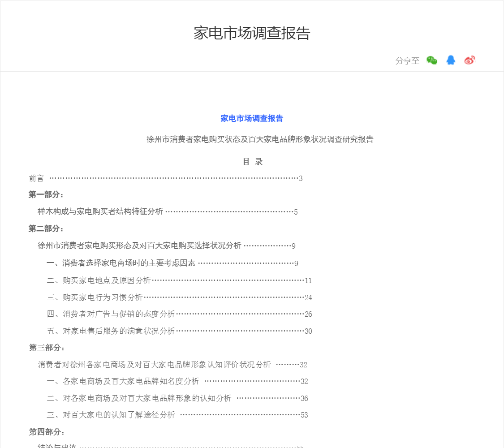Select entry 二、对各家电商场及对百大家电品牌形象的认知分析
The width and height of the screenshot is (504, 448).
[177, 399]
